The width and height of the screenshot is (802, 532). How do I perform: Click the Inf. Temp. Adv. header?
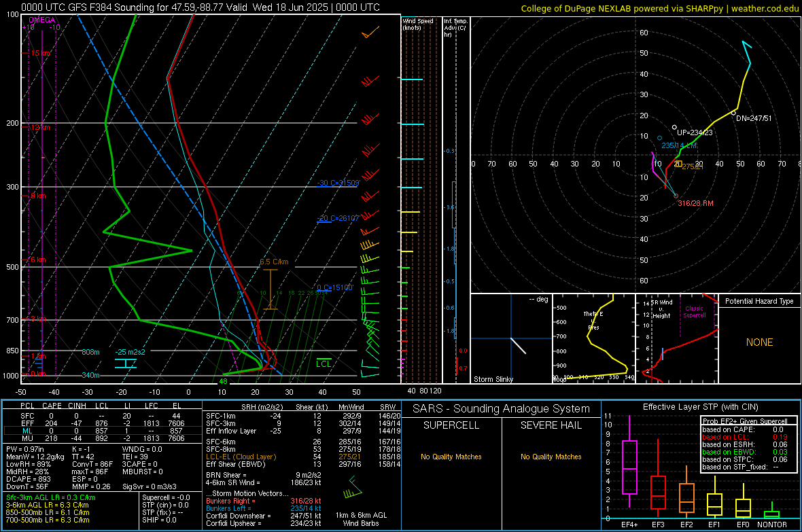pyautogui.click(x=455, y=28)
